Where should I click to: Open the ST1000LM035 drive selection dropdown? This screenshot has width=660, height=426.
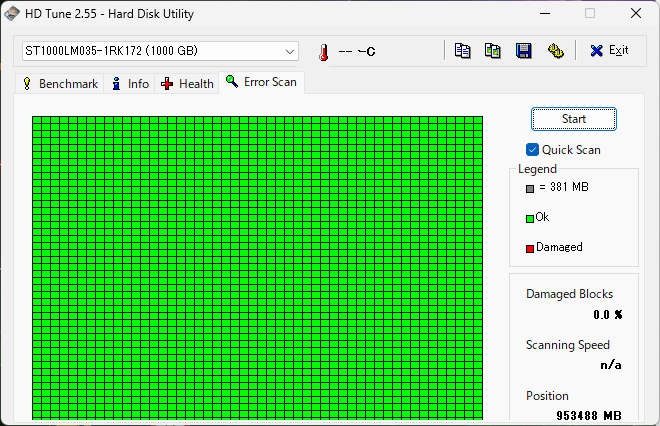pos(160,51)
